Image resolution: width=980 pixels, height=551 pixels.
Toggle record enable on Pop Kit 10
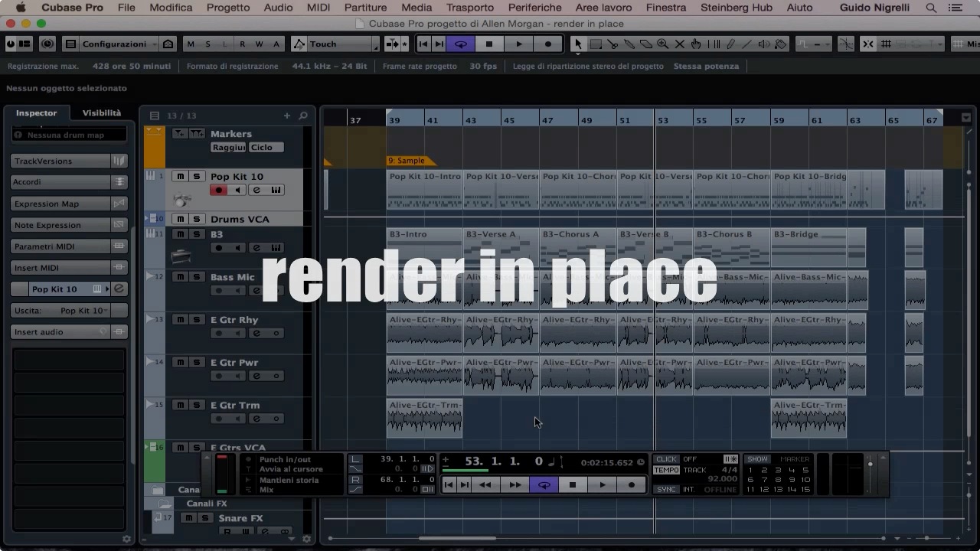pyautogui.click(x=219, y=190)
